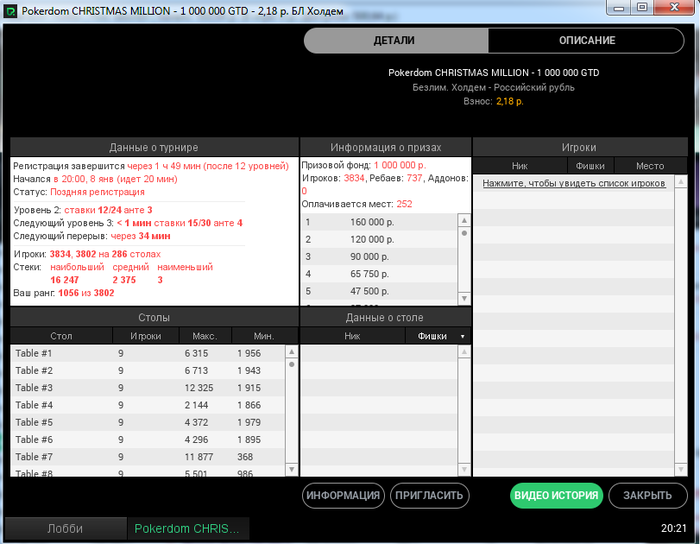Click the players list scroll down arrow
Viewport: 700px width, 544px height.
coord(681,469)
